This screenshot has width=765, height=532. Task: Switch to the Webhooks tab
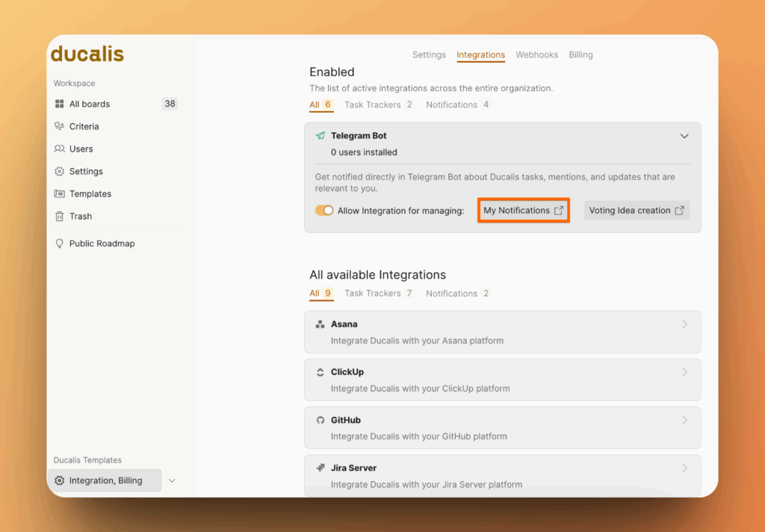536,55
